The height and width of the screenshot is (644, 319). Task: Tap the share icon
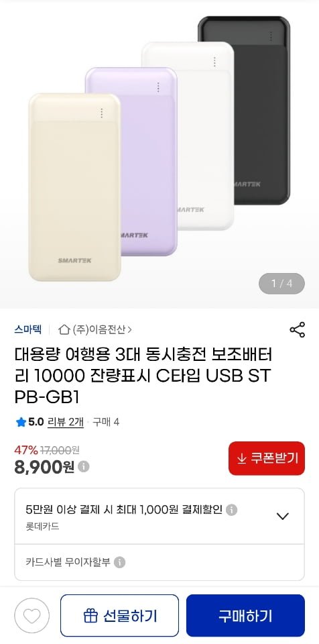pos(298,330)
